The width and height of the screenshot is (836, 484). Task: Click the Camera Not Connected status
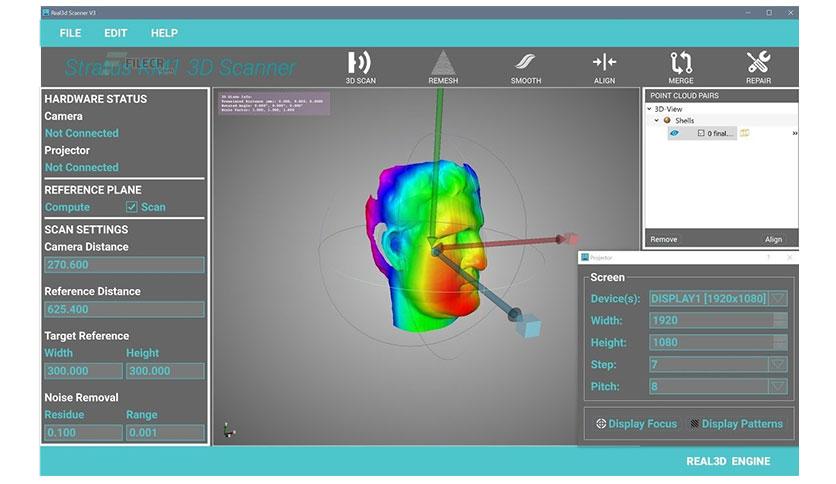pos(82,133)
